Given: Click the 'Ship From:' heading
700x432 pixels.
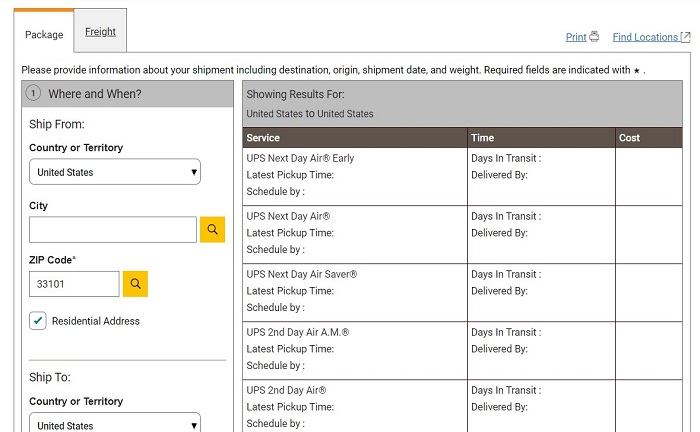Looking at the screenshot, I should pyautogui.click(x=57, y=124).
